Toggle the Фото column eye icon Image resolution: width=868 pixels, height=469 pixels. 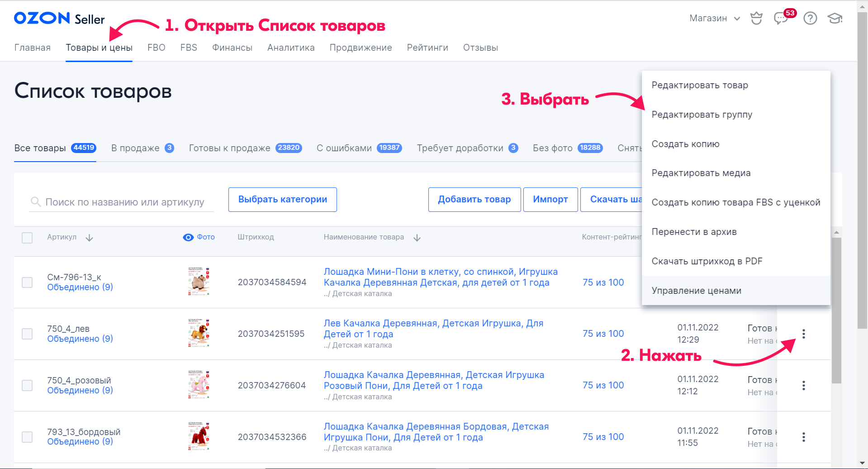tap(188, 238)
